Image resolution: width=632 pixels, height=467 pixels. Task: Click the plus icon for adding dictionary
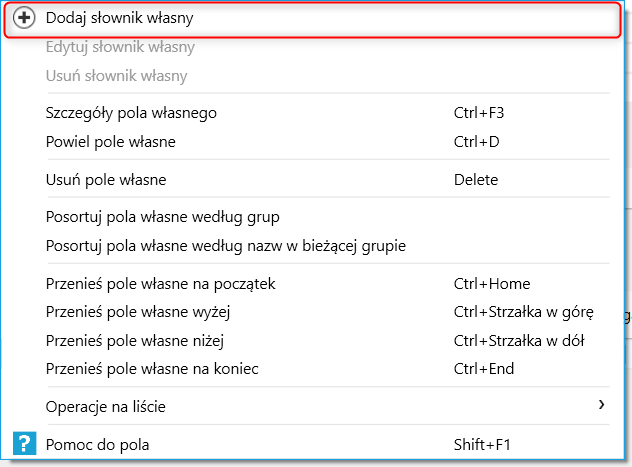(x=25, y=19)
